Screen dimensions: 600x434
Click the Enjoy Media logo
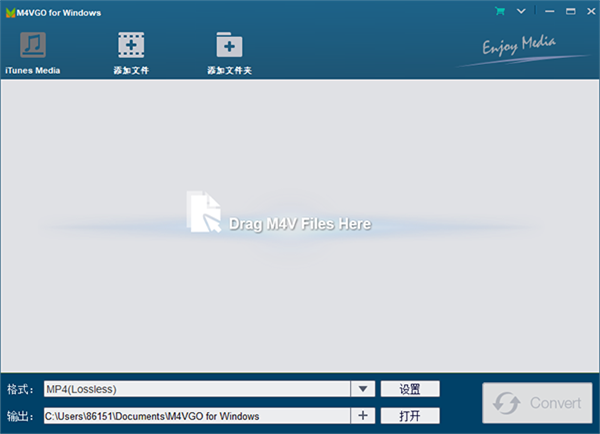(x=520, y=46)
